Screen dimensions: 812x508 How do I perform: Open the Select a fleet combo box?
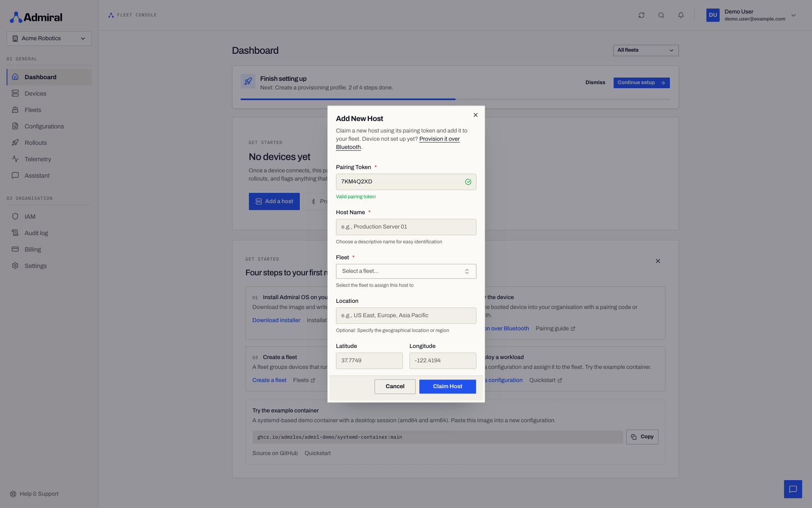coord(406,271)
